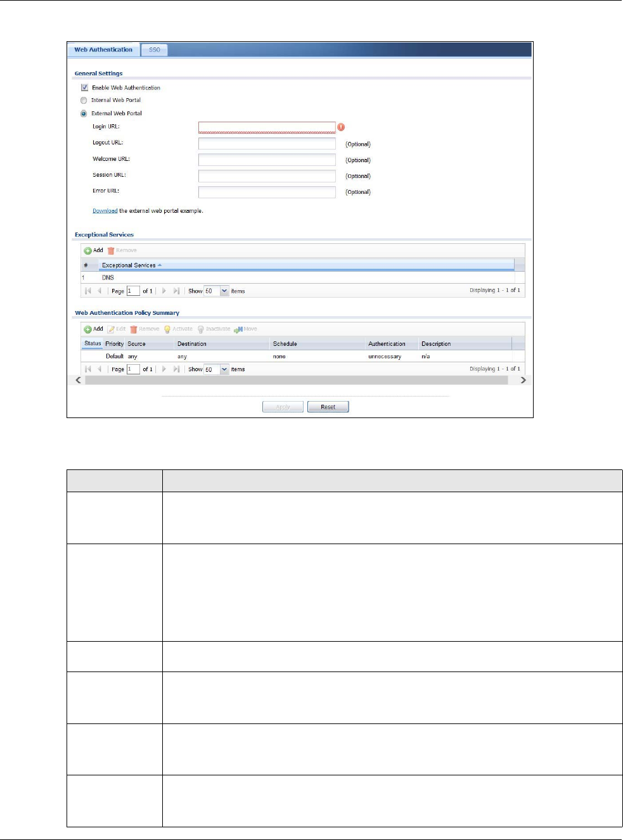Add a web authentication policy
The image size is (623, 840).
click(94, 329)
